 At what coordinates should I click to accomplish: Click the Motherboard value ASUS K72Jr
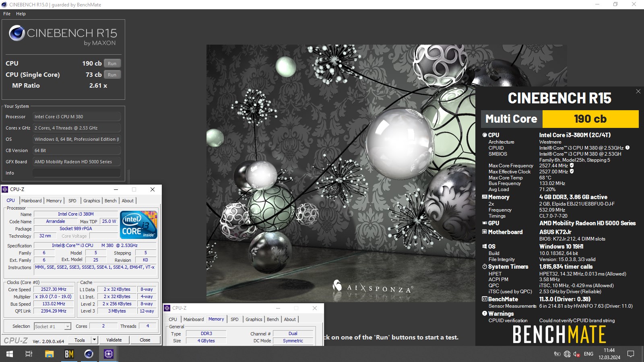(555, 232)
